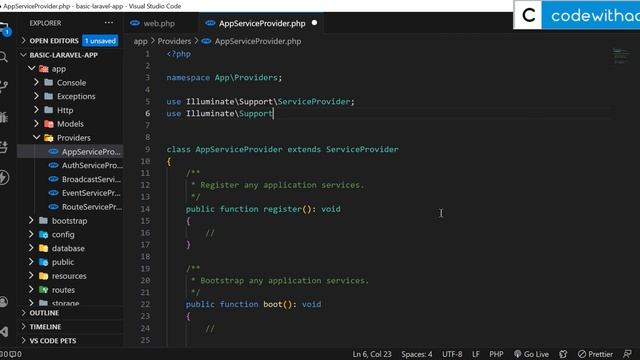This screenshot has width=640, height=360.
Task: Click the app folder icon
Action: pyautogui.click(x=44, y=69)
